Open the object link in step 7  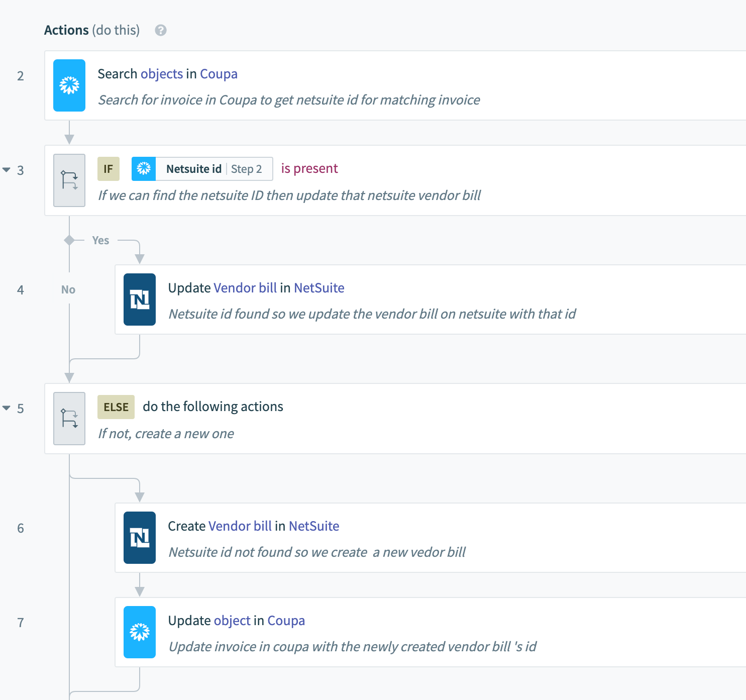click(232, 621)
